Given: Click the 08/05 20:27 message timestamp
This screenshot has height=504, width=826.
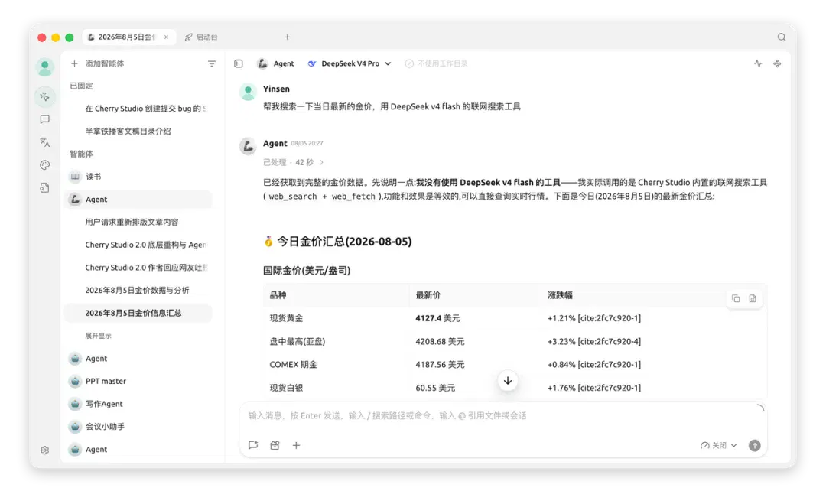Looking at the screenshot, I should pyautogui.click(x=307, y=143).
